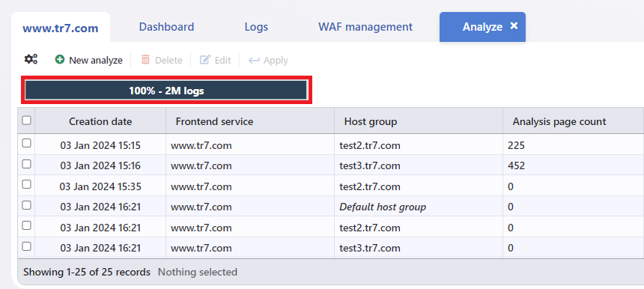This screenshot has width=644, height=289.
Task: Click the '03 Jan 2024 15:35' date cell
Action: [100, 186]
